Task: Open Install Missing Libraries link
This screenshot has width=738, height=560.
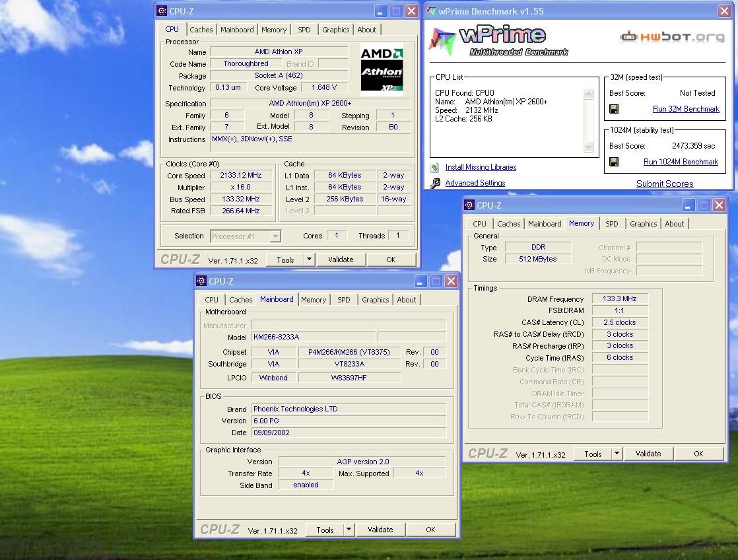Action: [x=481, y=167]
